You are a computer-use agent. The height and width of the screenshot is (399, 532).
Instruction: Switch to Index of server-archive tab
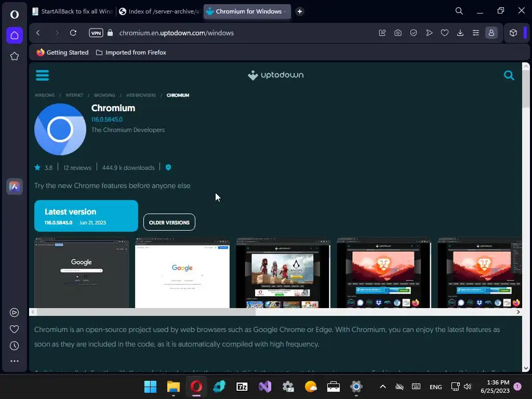point(159,11)
